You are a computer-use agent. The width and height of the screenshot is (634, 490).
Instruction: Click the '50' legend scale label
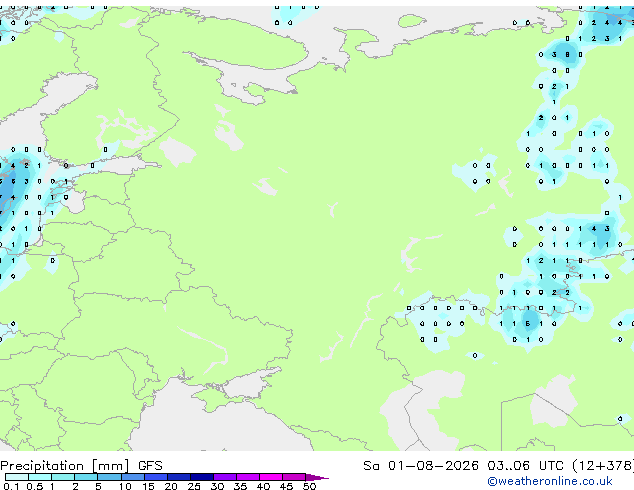(x=310, y=486)
